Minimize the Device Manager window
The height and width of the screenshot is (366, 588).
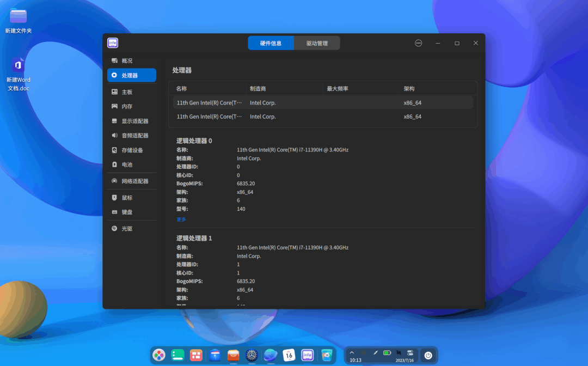pos(438,43)
